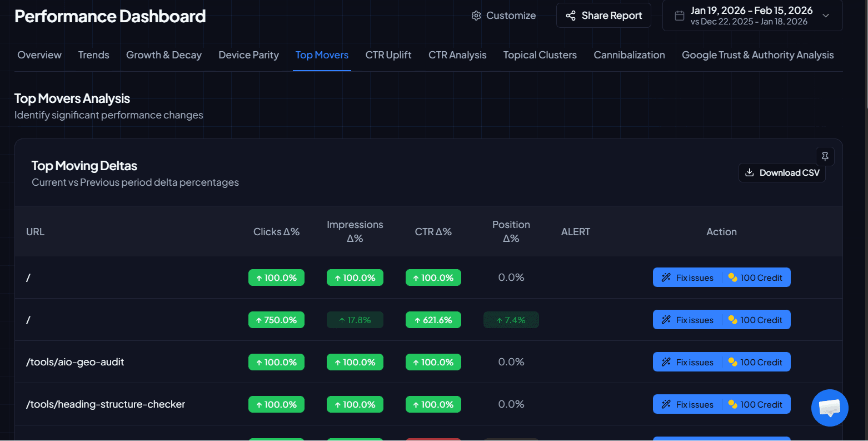
Task: Click the Share Report button
Action: pos(603,16)
